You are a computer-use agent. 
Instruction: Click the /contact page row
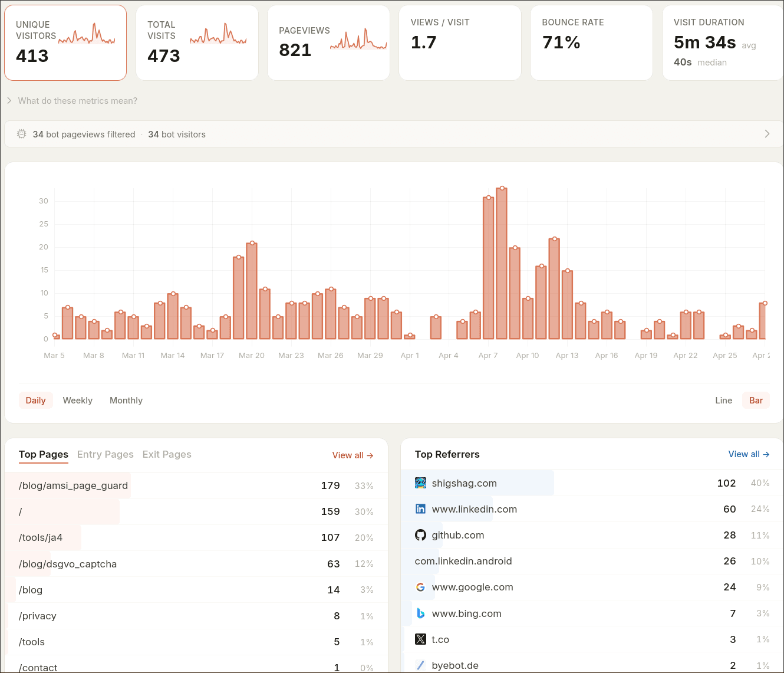coord(196,665)
